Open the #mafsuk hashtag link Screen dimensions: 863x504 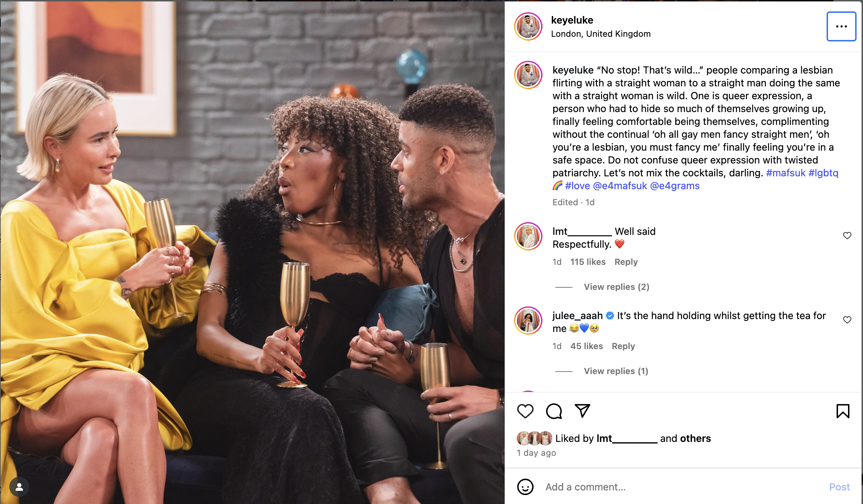tap(786, 173)
